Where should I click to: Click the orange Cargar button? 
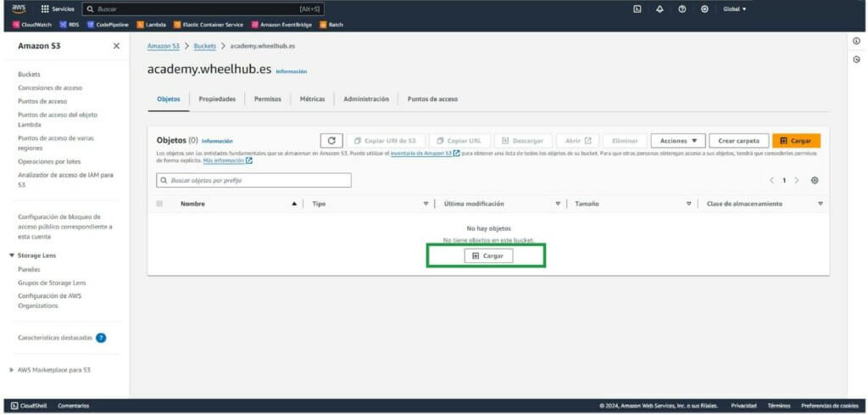(796, 141)
